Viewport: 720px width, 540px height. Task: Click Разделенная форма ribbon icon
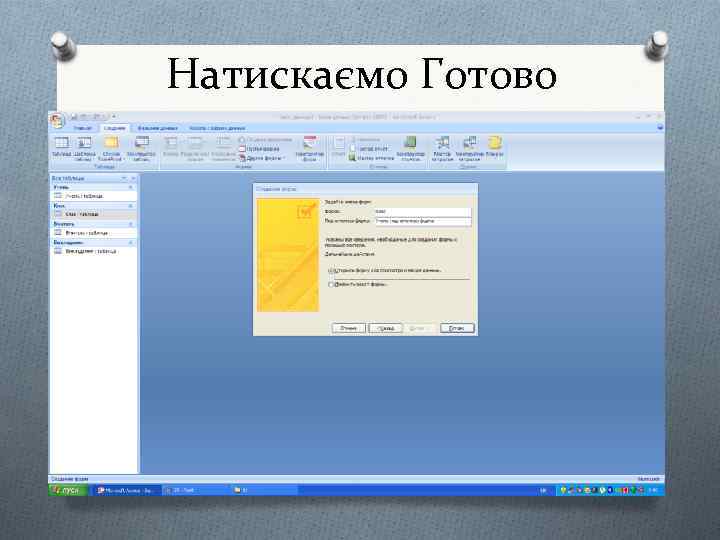click(x=195, y=149)
